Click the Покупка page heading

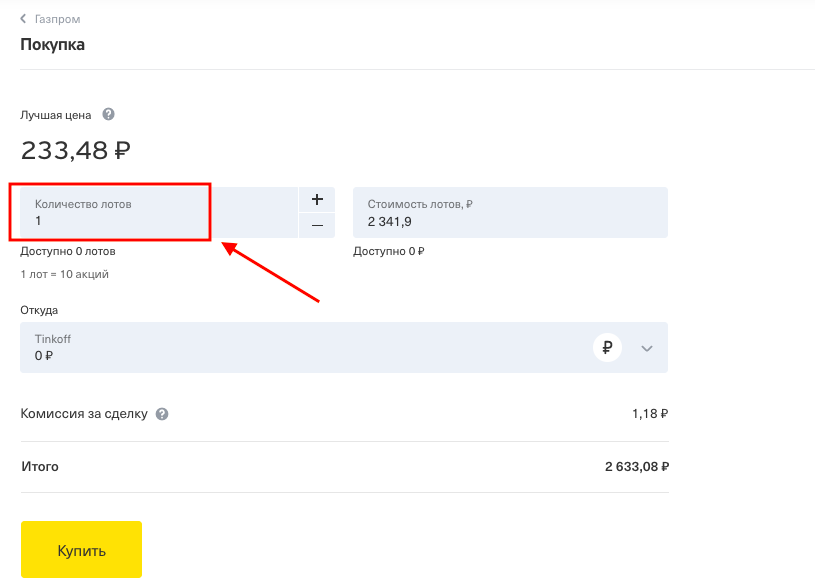tap(52, 45)
